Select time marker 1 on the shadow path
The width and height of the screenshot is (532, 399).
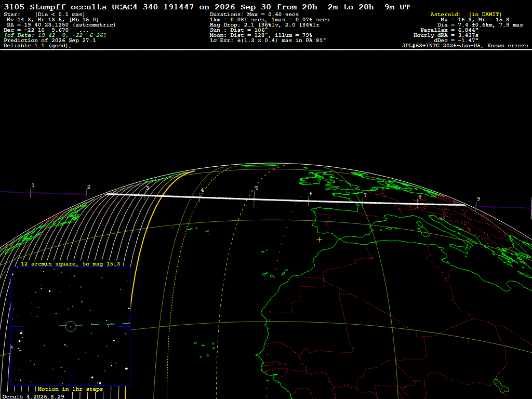[33, 185]
